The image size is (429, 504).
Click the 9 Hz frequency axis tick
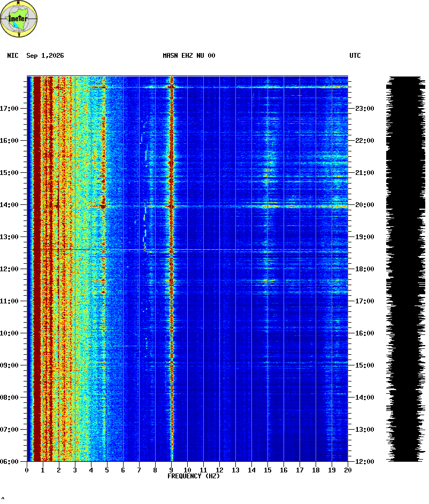click(x=171, y=470)
